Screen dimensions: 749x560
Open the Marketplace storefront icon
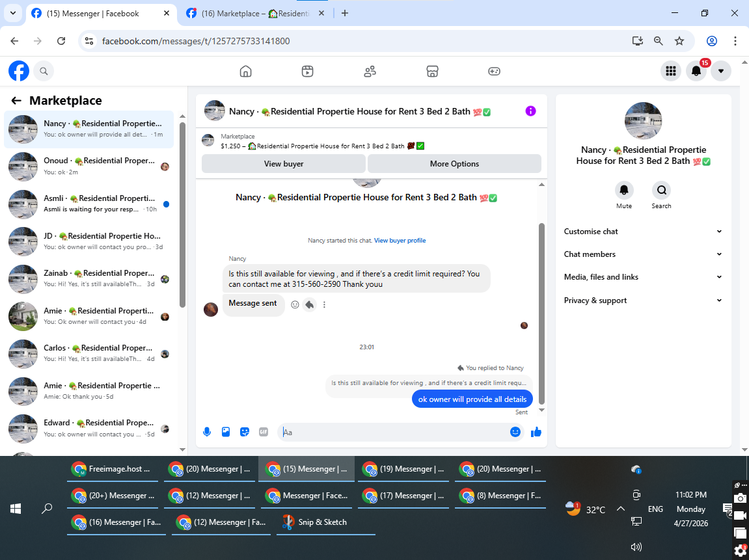click(x=432, y=71)
